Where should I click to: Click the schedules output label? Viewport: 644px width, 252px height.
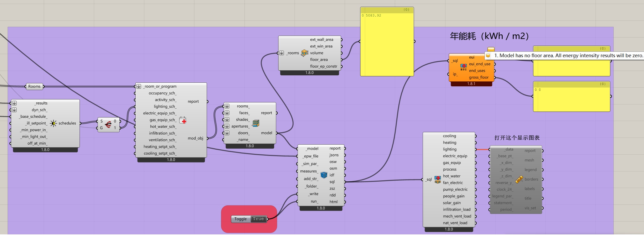coord(67,123)
